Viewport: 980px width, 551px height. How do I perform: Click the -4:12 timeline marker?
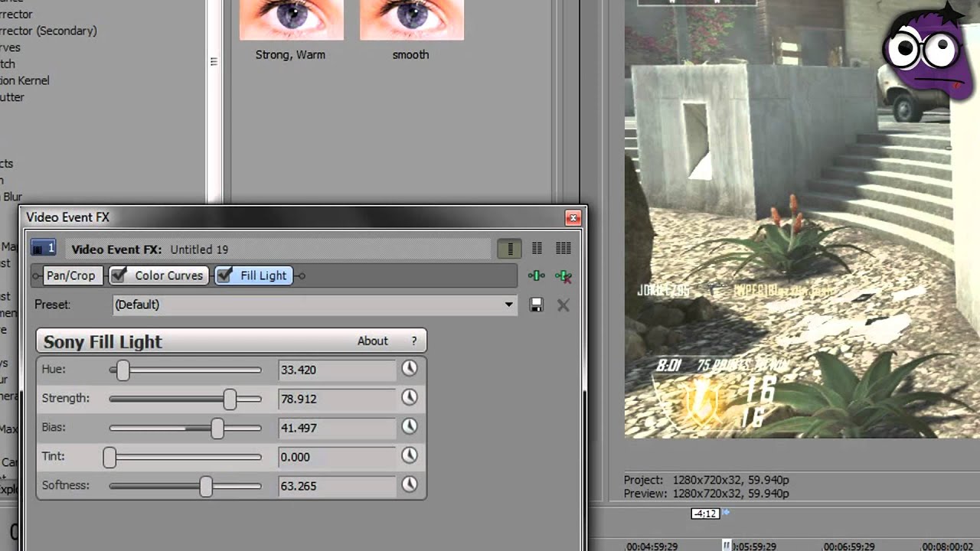click(705, 514)
